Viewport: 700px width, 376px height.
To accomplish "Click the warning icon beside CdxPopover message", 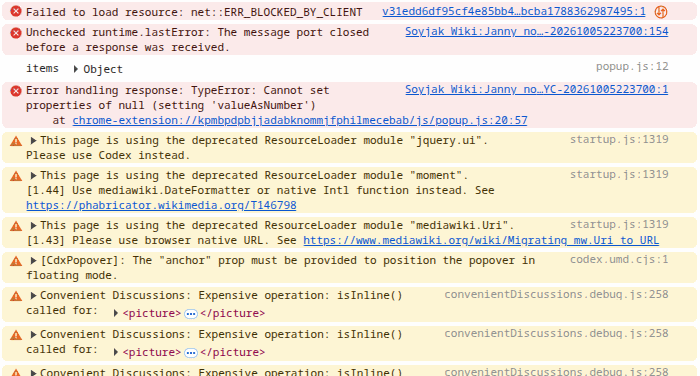I will (x=16, y=261).
